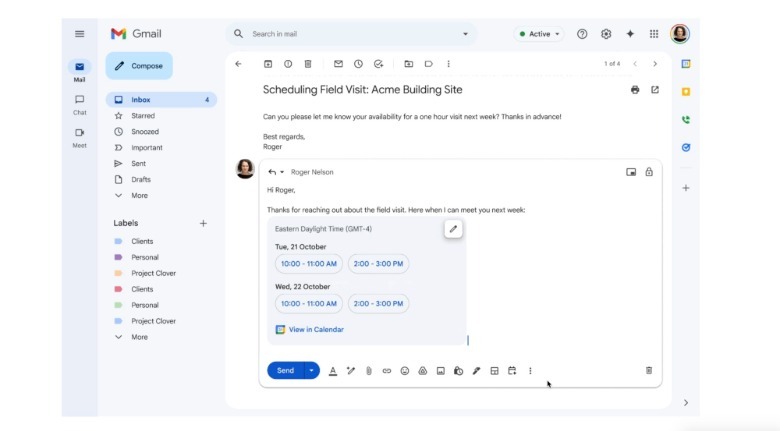This screenshot has height=431, width=780.
Task: Move the email to a folder
Action: (408, 64)
